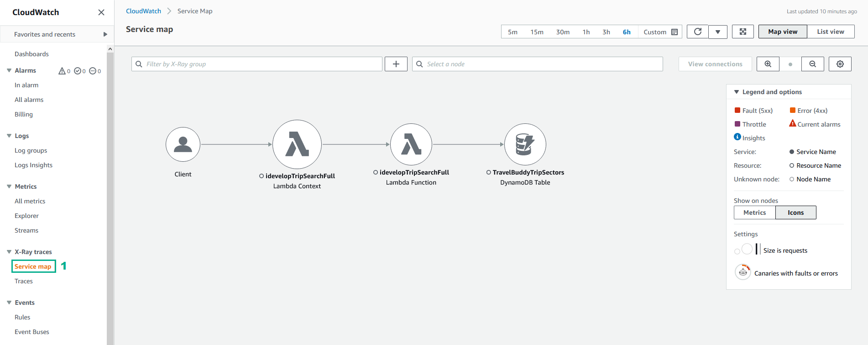
Task: Expand Favorites and recents arrow
Action: click(x=105, y=34)
